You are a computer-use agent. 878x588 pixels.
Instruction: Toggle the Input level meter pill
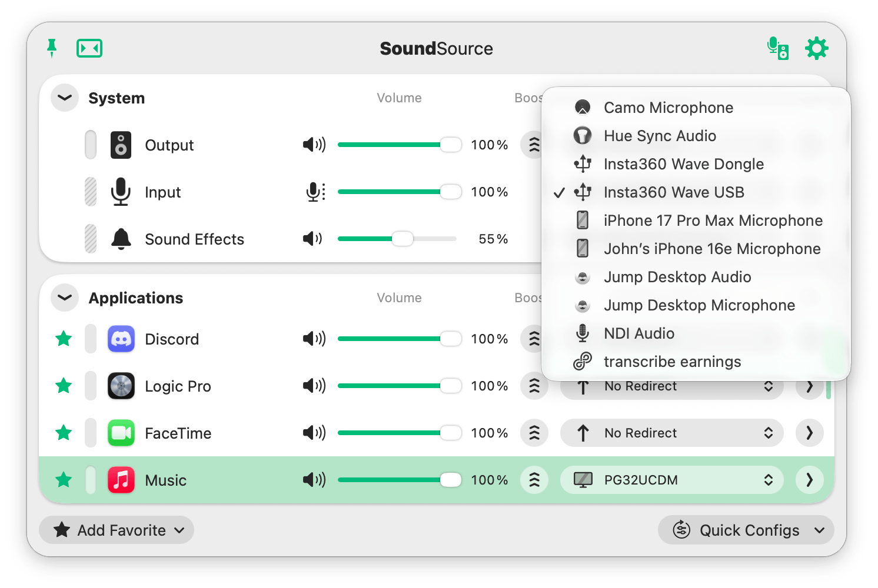[x=91, y=192]
